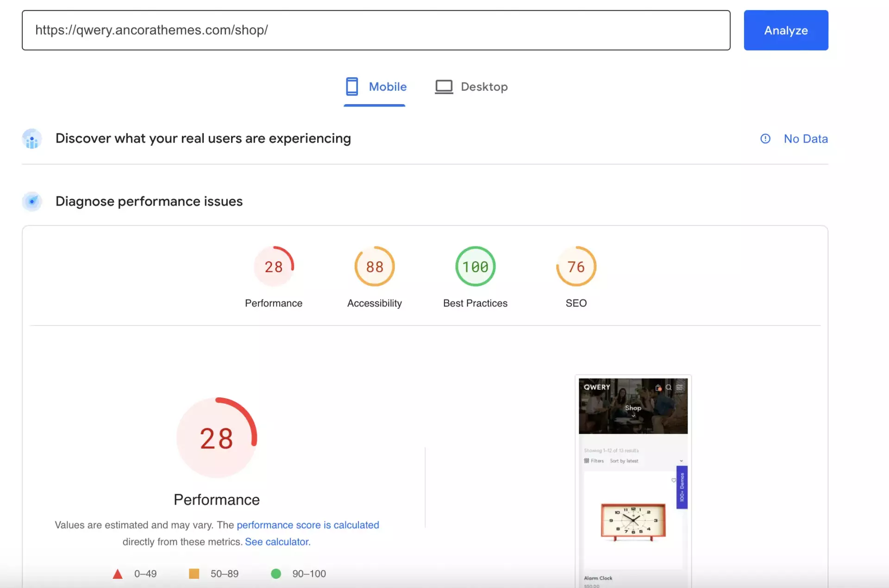The image size is (889, 588).
Task: Click the real users experience icon
Action: pos(32,138)
